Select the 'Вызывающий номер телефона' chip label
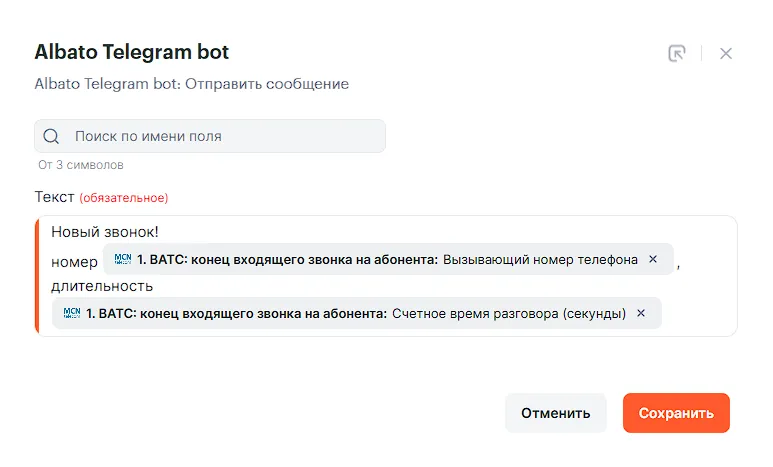 click(x=540, y=259)
